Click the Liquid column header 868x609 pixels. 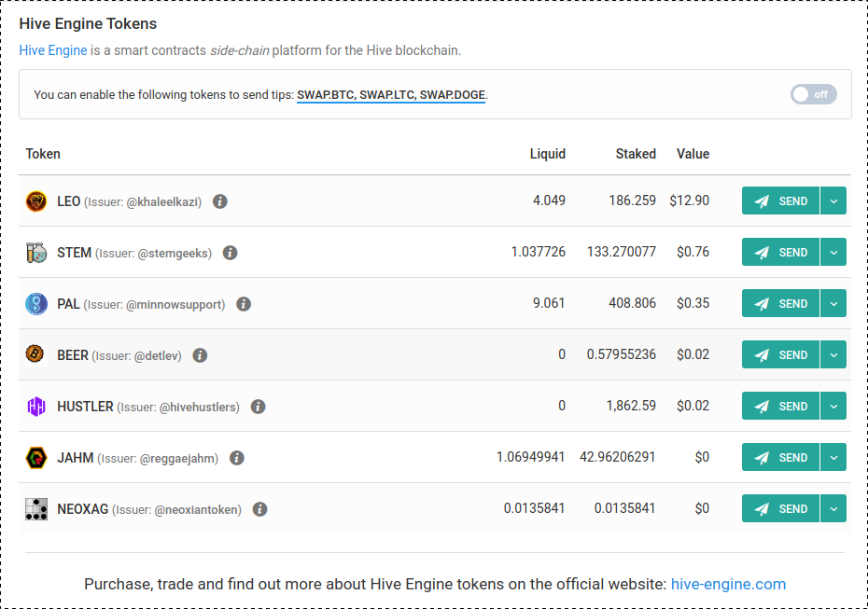point(548,154)
